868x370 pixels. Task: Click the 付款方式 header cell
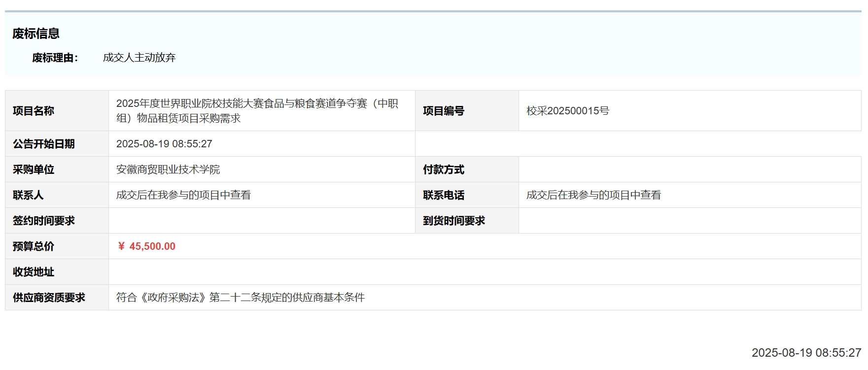[444, 169]
